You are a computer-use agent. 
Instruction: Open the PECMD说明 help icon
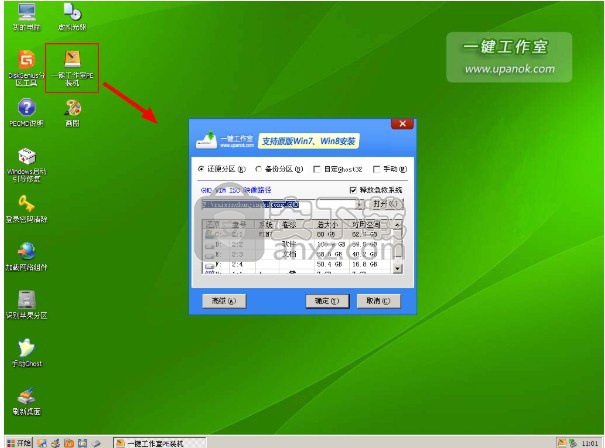point(26,113)
